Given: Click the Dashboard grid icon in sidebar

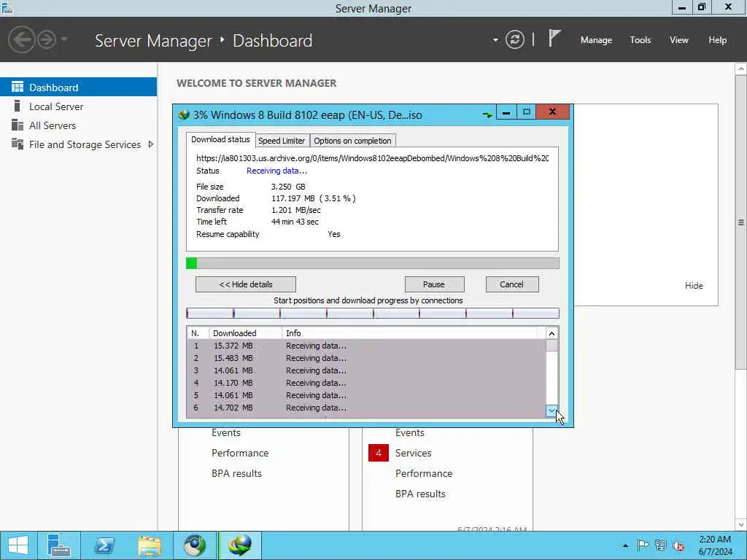Looking at the screenshot, I should click(18, 87).
